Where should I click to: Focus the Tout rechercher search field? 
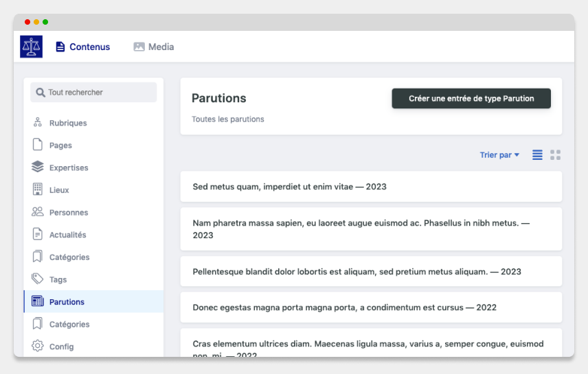tap(93, 92)
